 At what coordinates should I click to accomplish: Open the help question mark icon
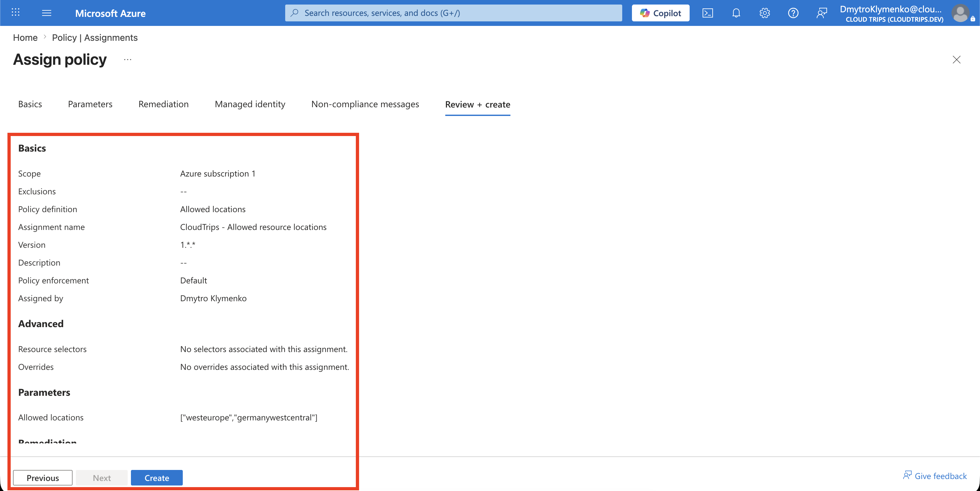793,13
